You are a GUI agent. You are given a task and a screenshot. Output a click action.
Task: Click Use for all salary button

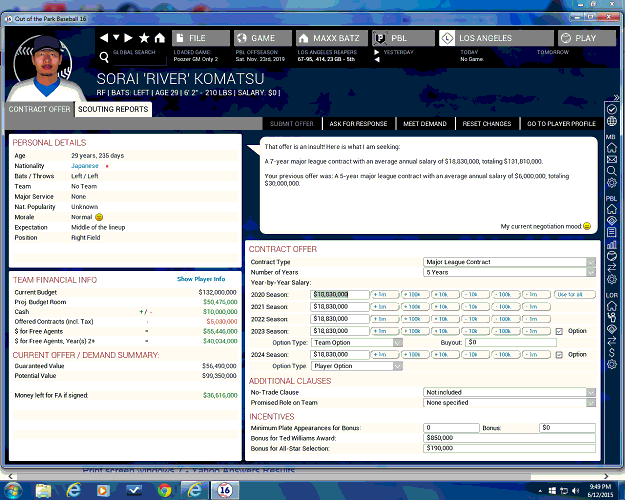tap(575, 295)
